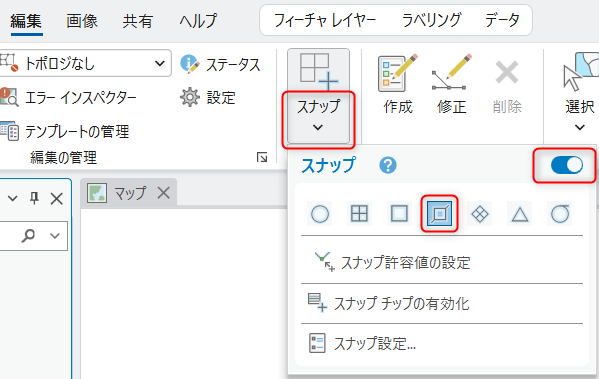The height and width of the screenshot is (379, 599).
Task: Launch the 編集の管理 group dialog launcher
Action: point(262,157)
